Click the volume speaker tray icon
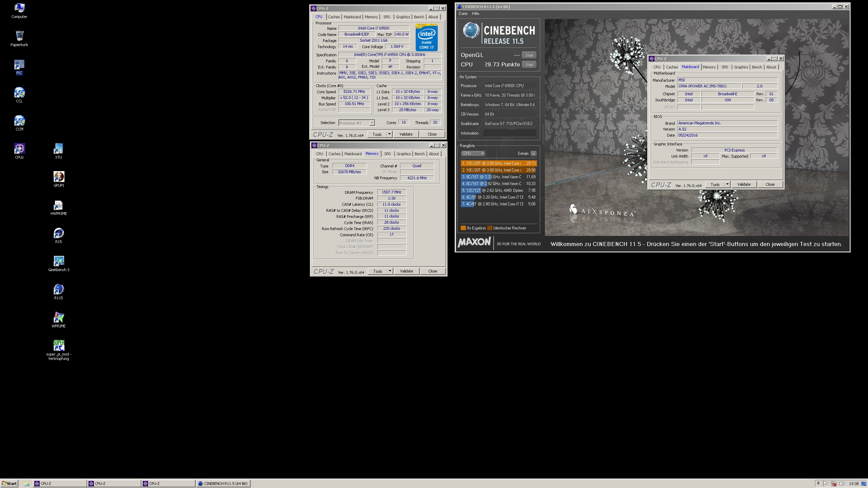868x488 pixels. tap(842, 484)
